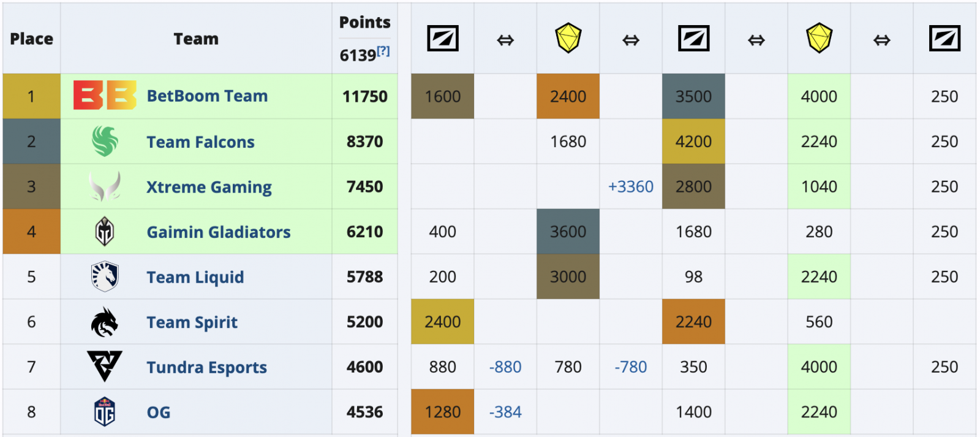
Task: Click the Points column header
Action: click(364, 23)
